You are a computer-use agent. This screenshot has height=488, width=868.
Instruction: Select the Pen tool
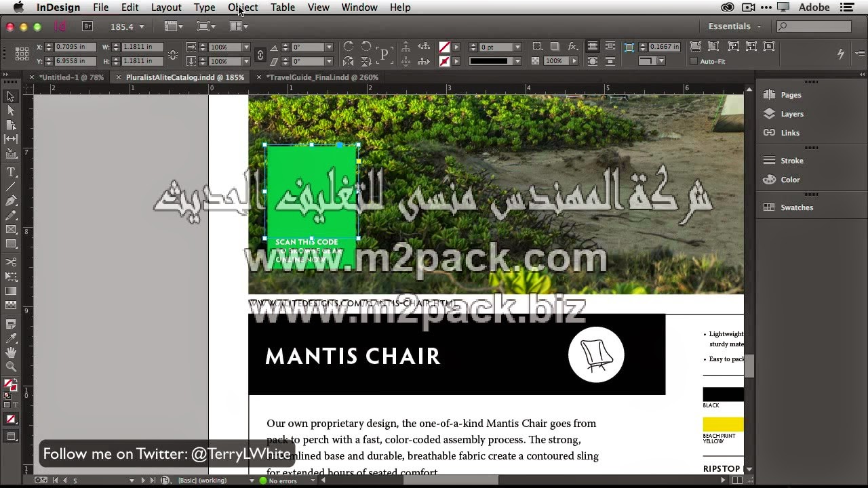(11, 201)
